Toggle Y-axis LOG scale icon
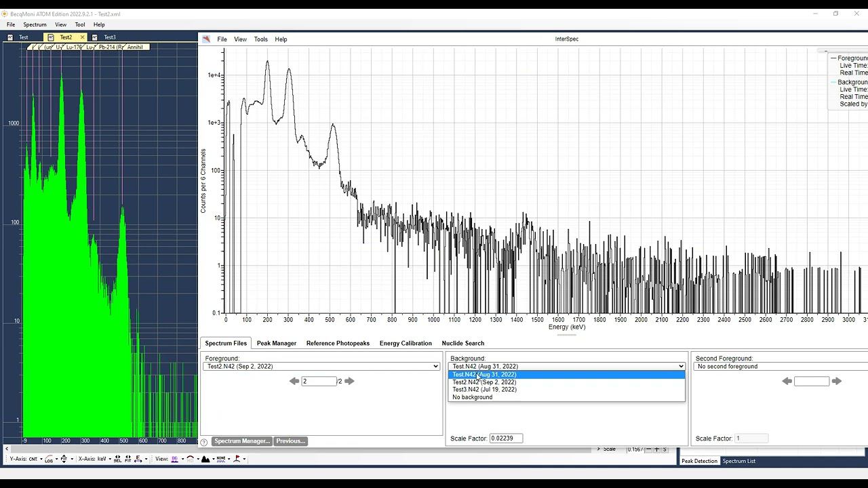The width and height of the screenshot is (868, 488). (x=49, y=459)
